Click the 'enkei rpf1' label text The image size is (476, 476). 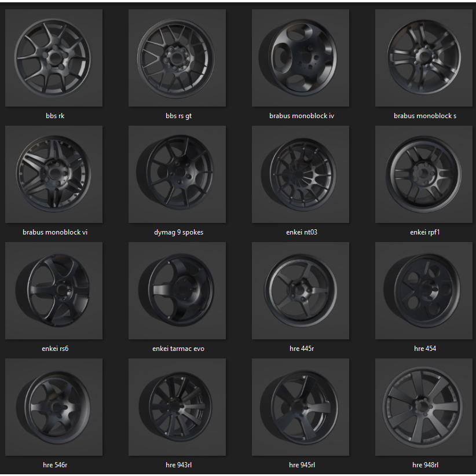click(x=425, y=233)
